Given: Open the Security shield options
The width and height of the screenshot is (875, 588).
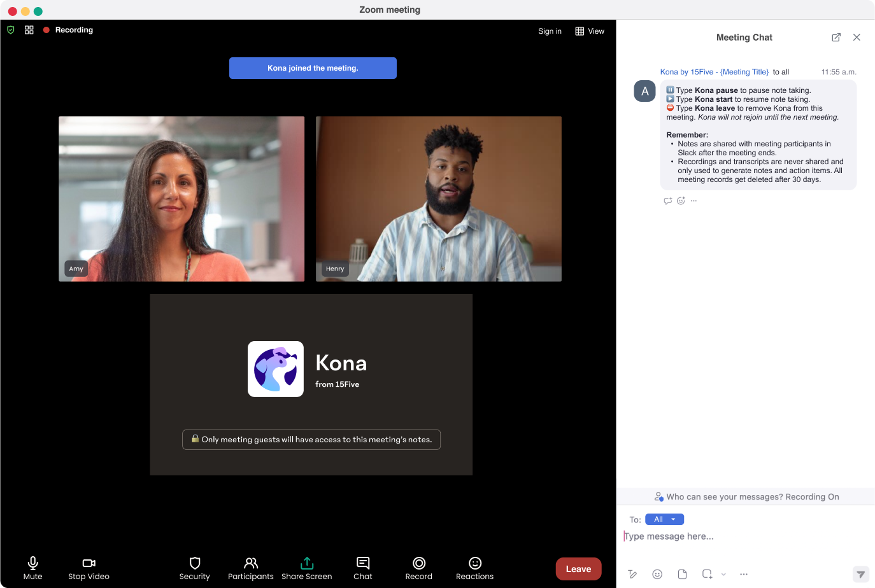Looking at the screenshot, I should [x=194, y=568].
